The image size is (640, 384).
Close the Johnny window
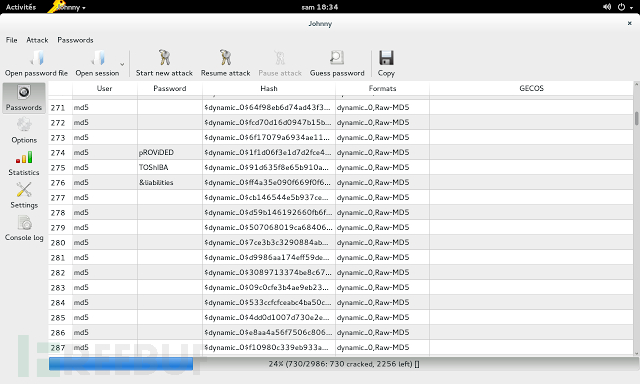pos(629,23)
